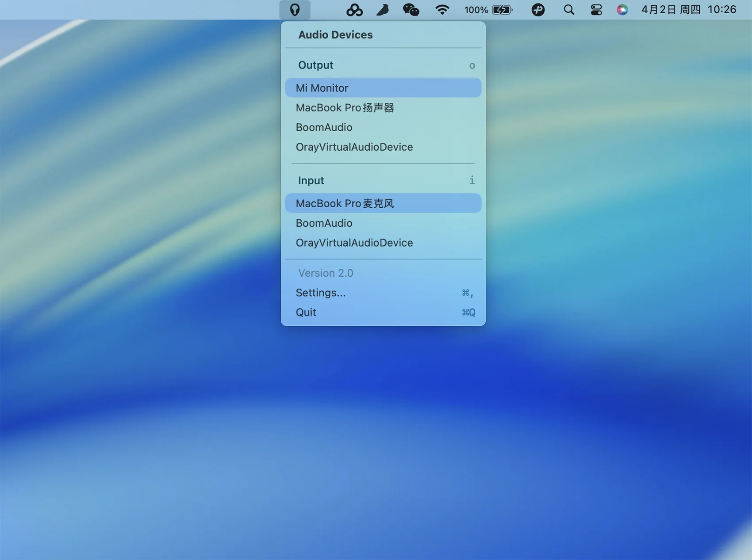Image resolution: width=752 pixels, height=560 pixels.
Task: Quit the audio switcher app
Action: [x=383, y=312]
